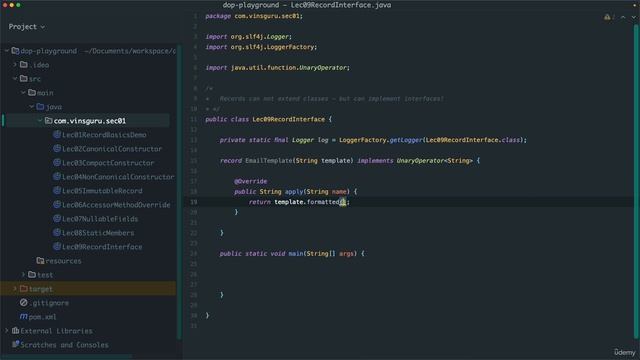This screenshot has height=360, width=640.
Task: Click the main method signature
Action: [x=292, y=254]
